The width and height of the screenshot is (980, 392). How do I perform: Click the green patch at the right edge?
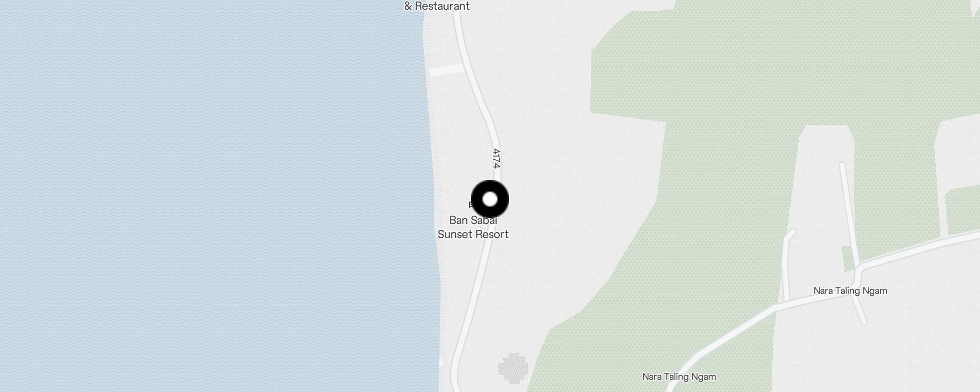tap(963, 211)
